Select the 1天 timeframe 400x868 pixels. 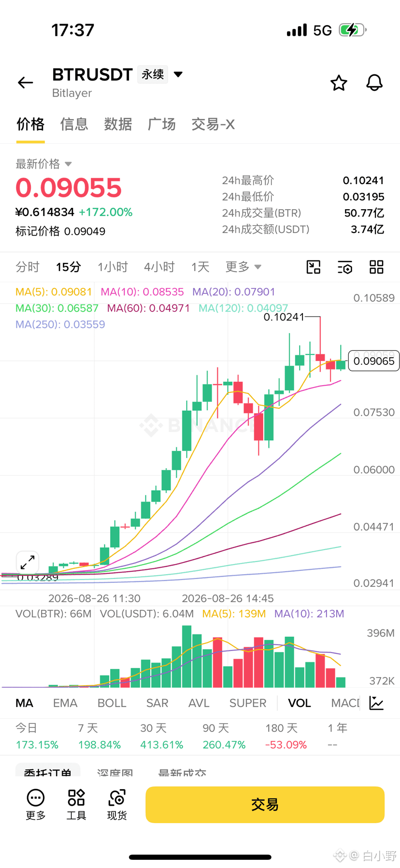click(x=200, y=267)
